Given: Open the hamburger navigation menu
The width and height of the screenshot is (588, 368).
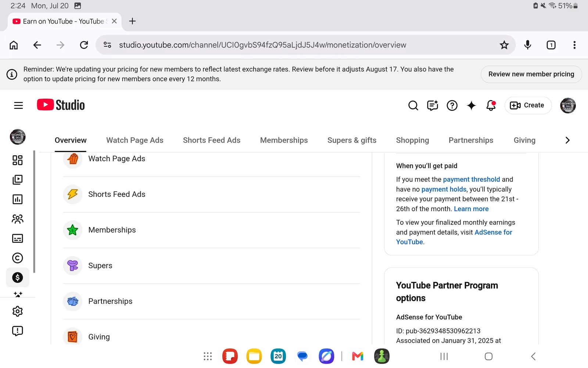Looking at the screenshot, I should 18,106.
